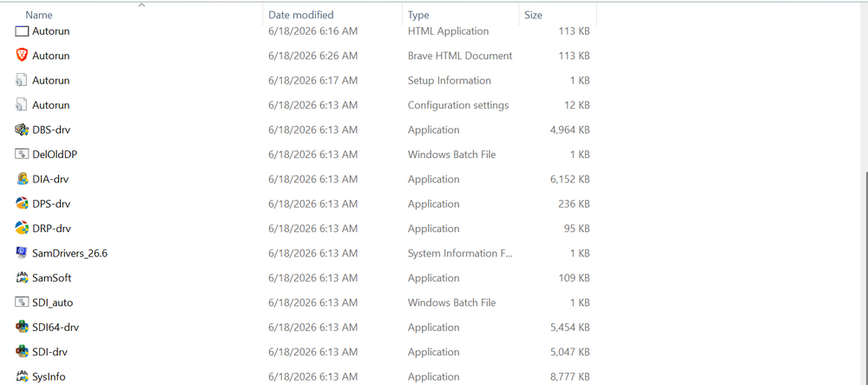Image resolution: width=868 pixels, height=385 pixels.
Task: Click the DIA-drv file name
Action: click(x=50, y=179)
